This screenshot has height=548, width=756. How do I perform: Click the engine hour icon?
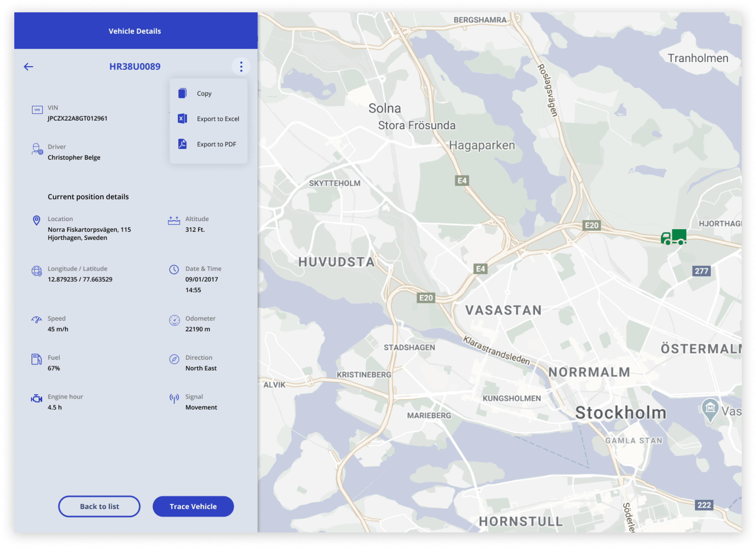37,398
